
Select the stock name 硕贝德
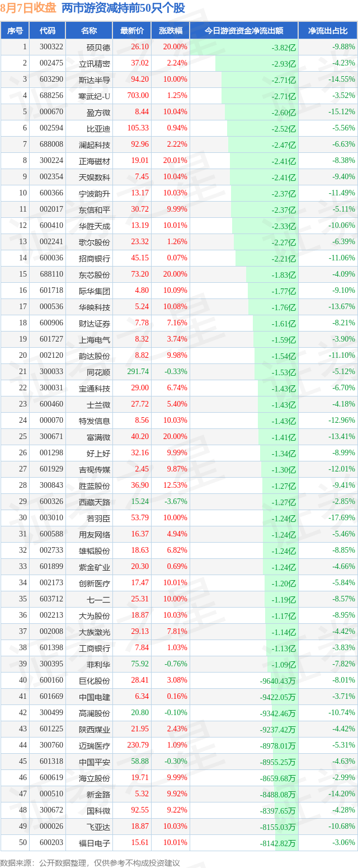tap(98, 47)
